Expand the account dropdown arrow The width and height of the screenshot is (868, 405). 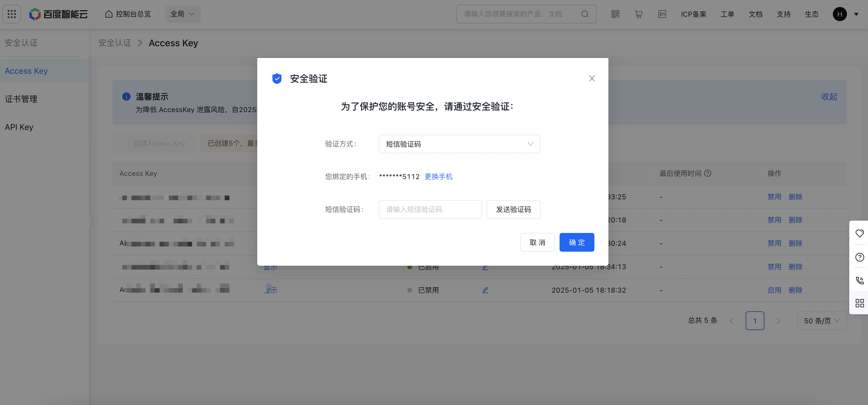click(856, 14)
